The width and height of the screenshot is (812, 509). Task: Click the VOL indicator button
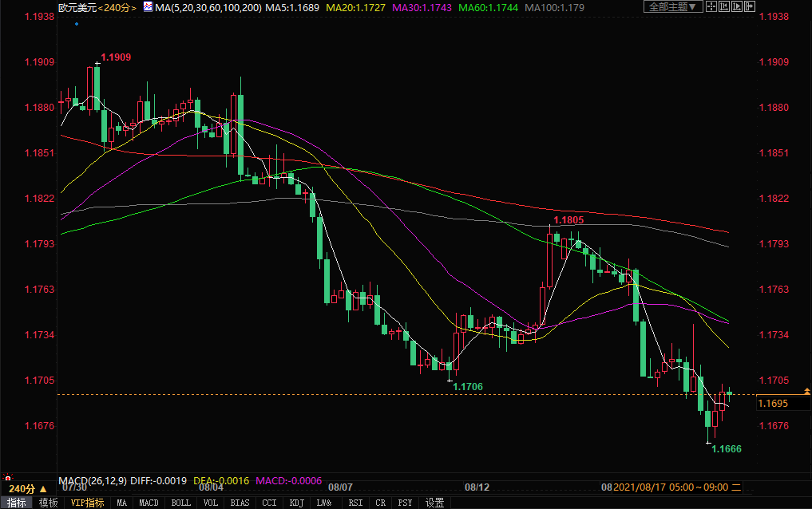click(212, 503)
